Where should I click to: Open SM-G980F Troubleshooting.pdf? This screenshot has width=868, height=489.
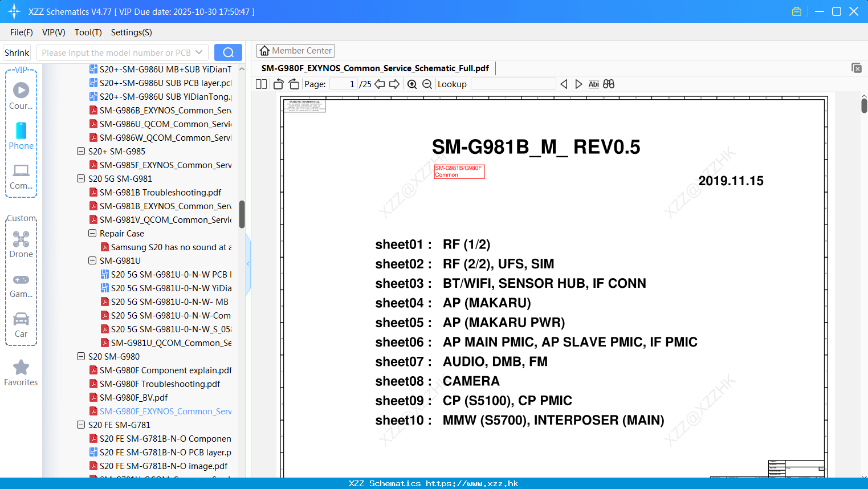160,384
